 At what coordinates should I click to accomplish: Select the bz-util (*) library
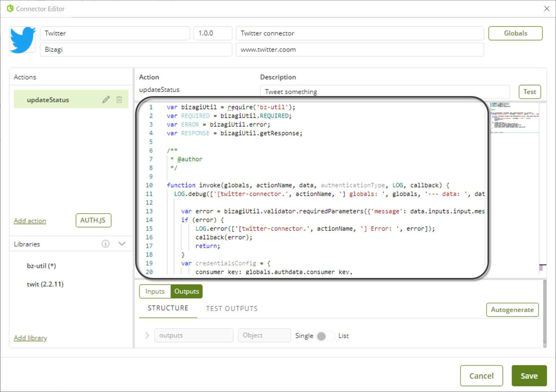[x=42, y=266]
